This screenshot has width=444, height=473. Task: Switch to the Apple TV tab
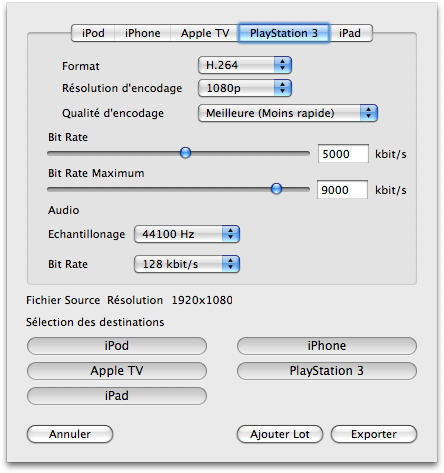pyautogui.click(x=205, y=33)
